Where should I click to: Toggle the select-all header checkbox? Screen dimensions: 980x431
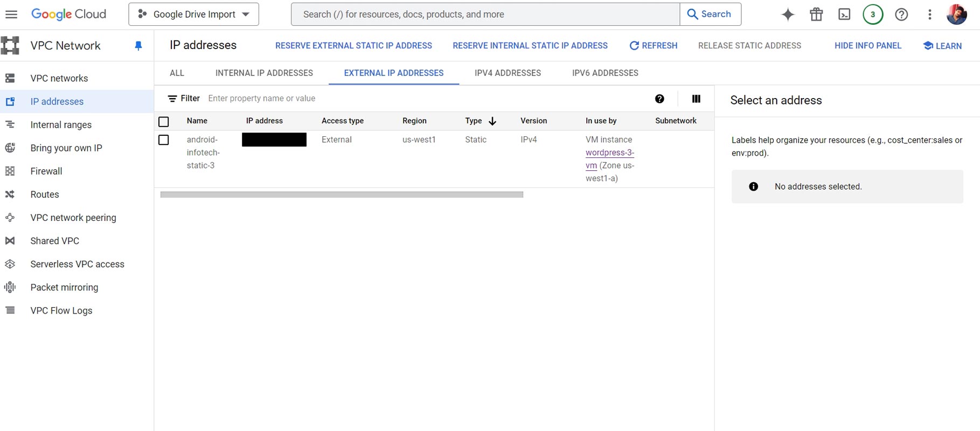coord(164,122)
